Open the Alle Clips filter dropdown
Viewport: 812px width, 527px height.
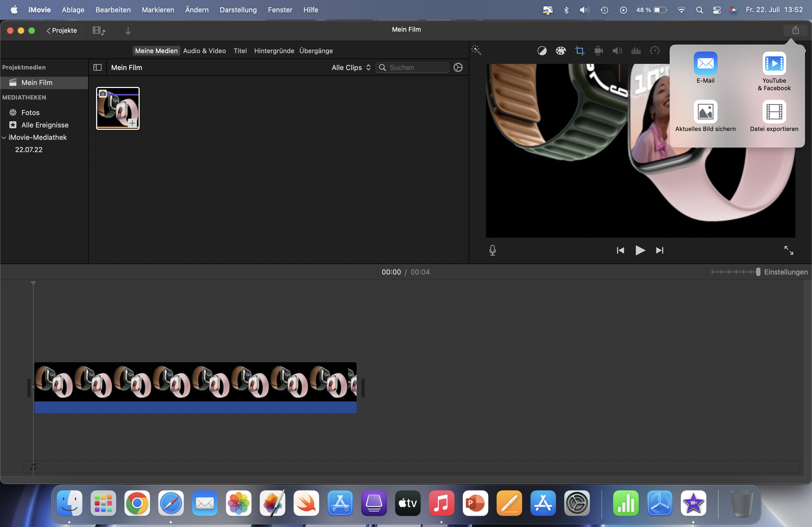(351, 68)
